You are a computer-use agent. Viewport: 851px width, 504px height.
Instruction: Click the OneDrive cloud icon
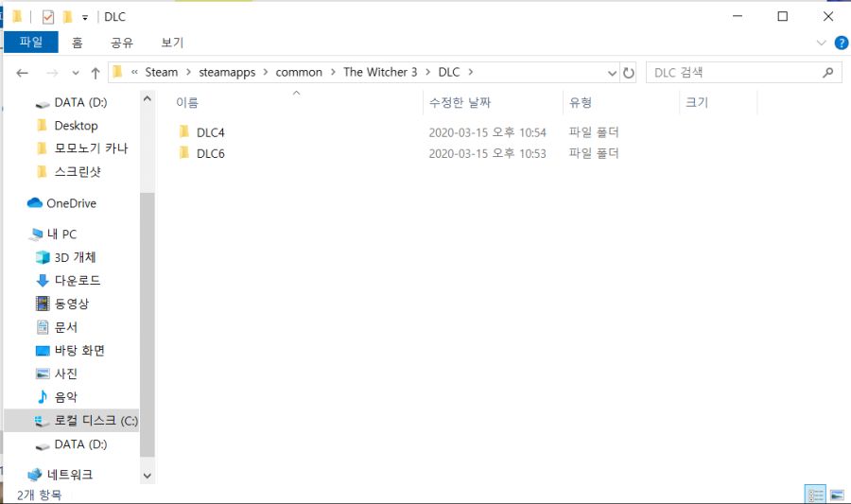pos(35,203)
